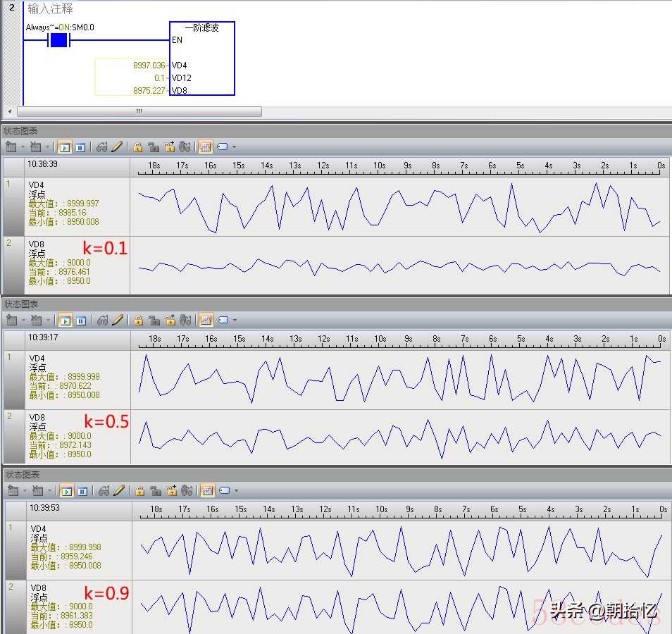Click read-all-forced icon in 10:39:17 chart toolbar
The height and width of the screenshot is (634, 672).
tap(185, 321)
